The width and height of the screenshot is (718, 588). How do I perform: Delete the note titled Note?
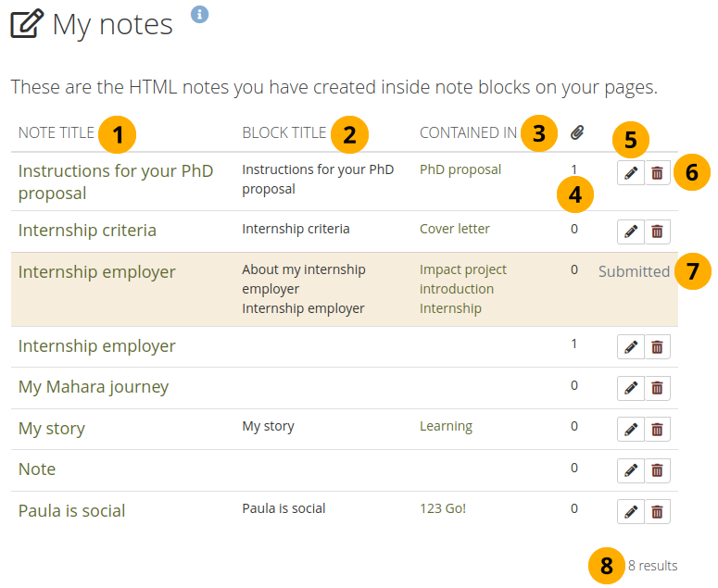tap(657, 470)
